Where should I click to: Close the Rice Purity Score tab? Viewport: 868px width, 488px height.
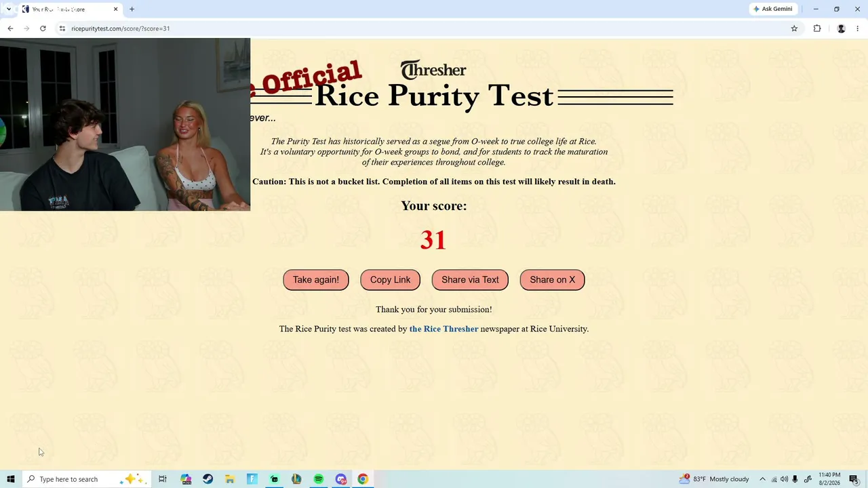coord(115,9)
